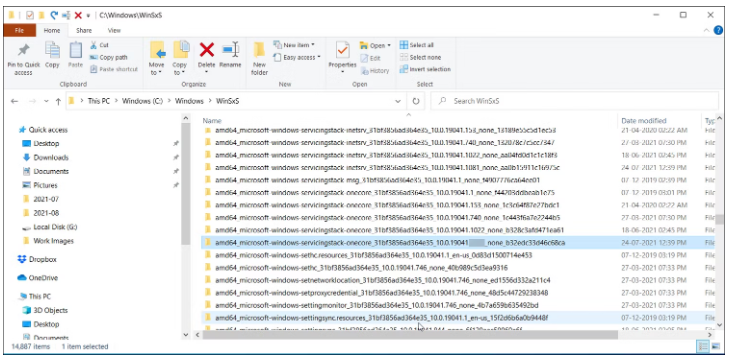
Task: Collapse the ribbon with the chevron
Action: (706, 30)
